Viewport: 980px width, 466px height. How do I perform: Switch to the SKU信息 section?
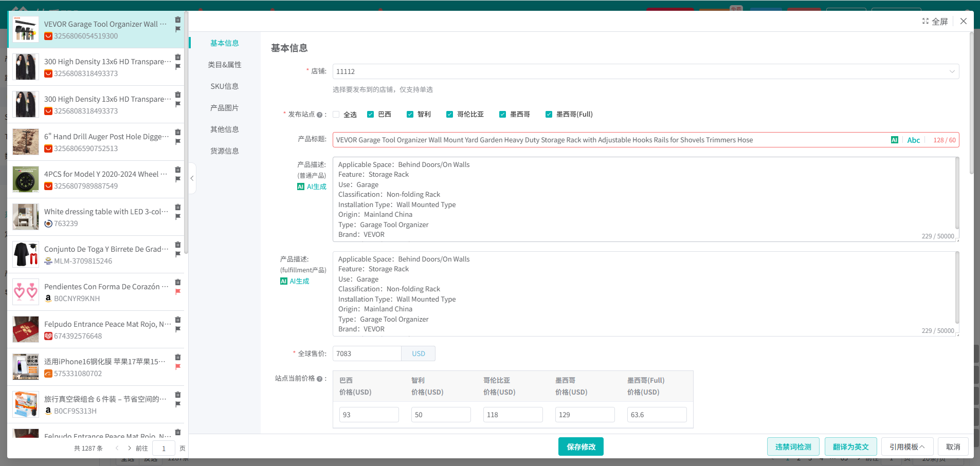click(224, 86)
